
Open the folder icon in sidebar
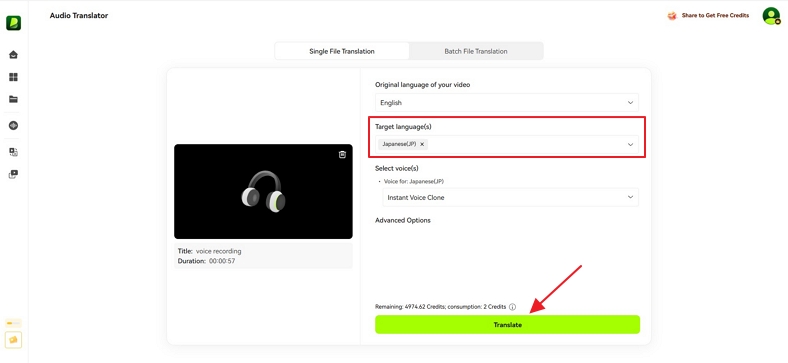(14, 99)
